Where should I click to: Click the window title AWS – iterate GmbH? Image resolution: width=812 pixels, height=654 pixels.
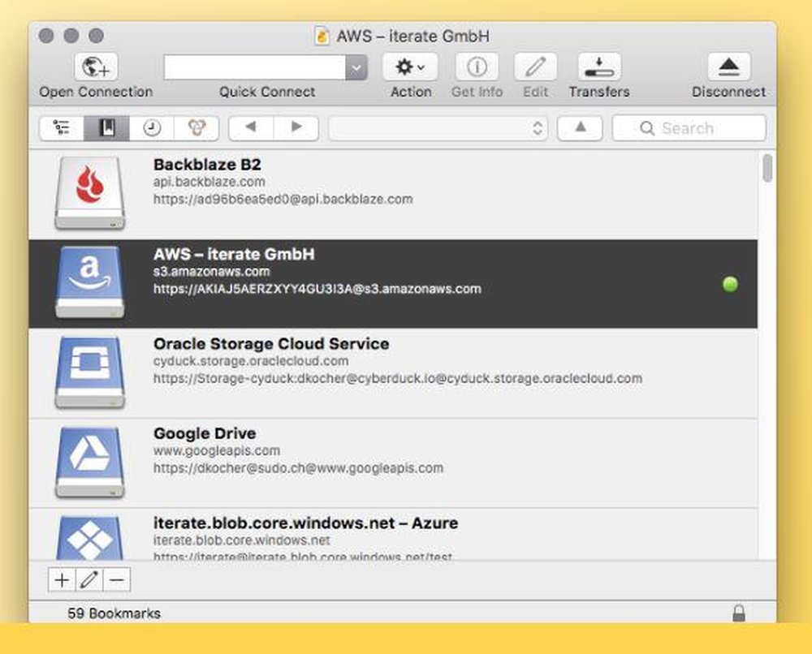point(412,37)
